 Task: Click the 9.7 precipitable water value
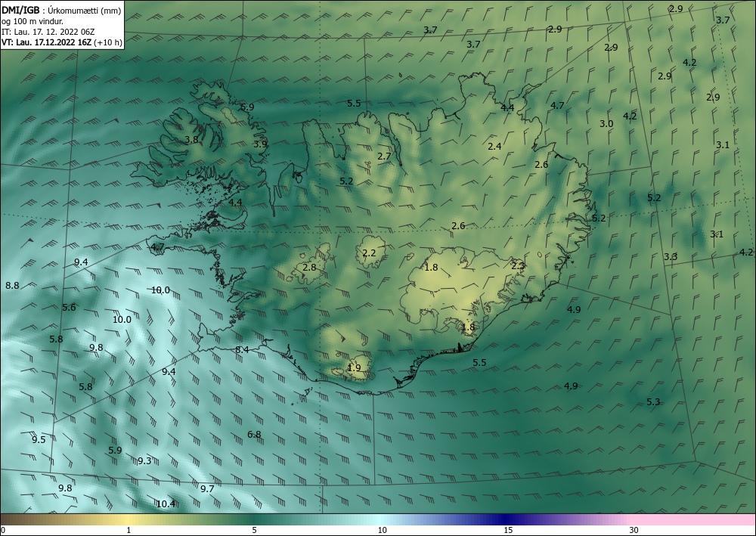[207, 489]
